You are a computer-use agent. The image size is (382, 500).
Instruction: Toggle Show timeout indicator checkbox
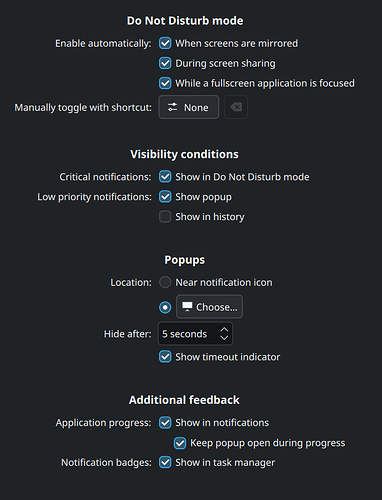(165, 357)
